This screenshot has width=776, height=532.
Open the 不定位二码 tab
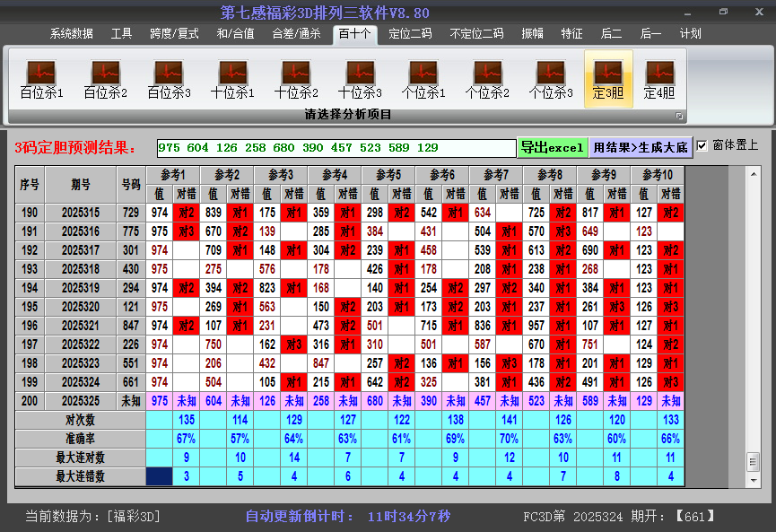coord(475,33)
